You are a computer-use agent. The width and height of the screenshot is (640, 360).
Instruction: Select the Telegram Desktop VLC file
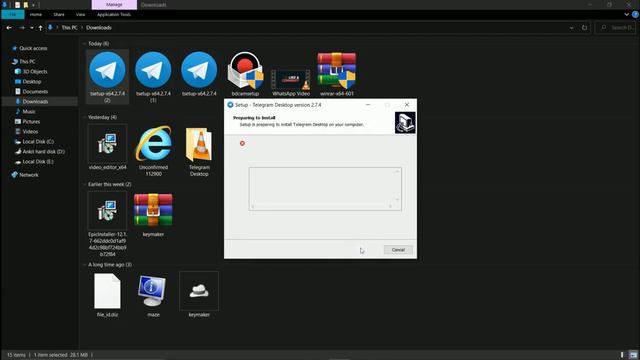(x=199, y=151)
